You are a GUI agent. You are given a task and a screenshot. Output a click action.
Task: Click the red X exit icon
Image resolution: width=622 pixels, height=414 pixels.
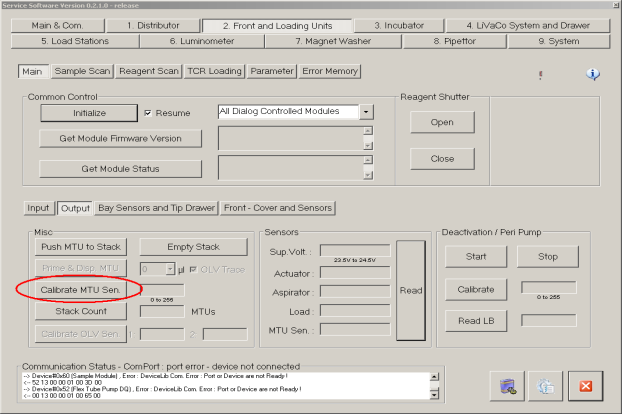[x=586, y=384]
